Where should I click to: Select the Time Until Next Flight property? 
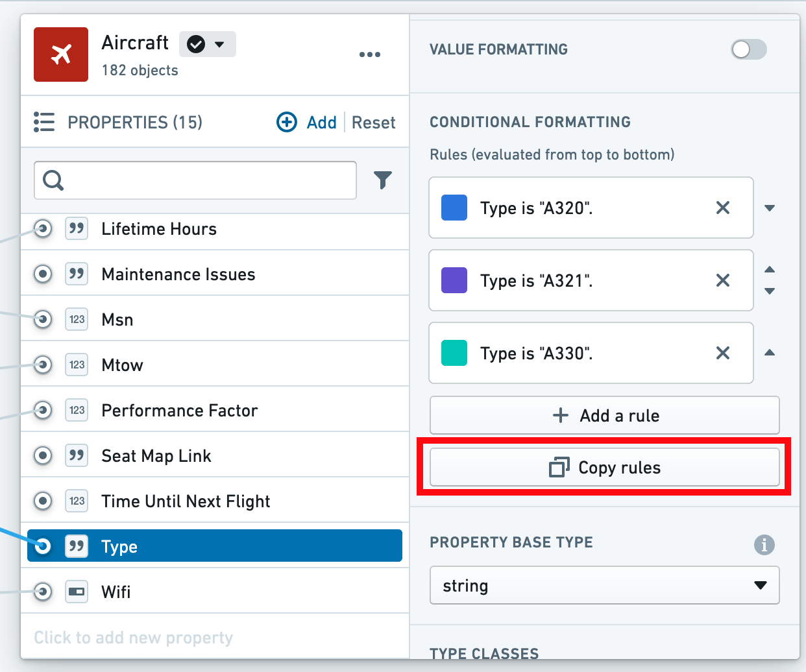click(215, 501)
